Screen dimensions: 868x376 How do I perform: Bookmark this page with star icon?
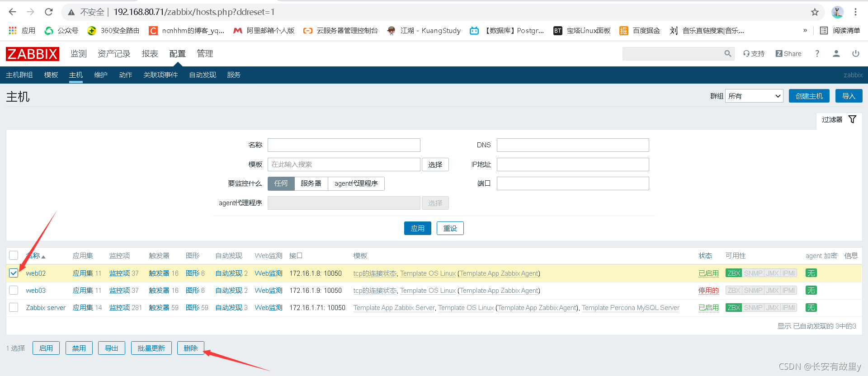(815, 12)
